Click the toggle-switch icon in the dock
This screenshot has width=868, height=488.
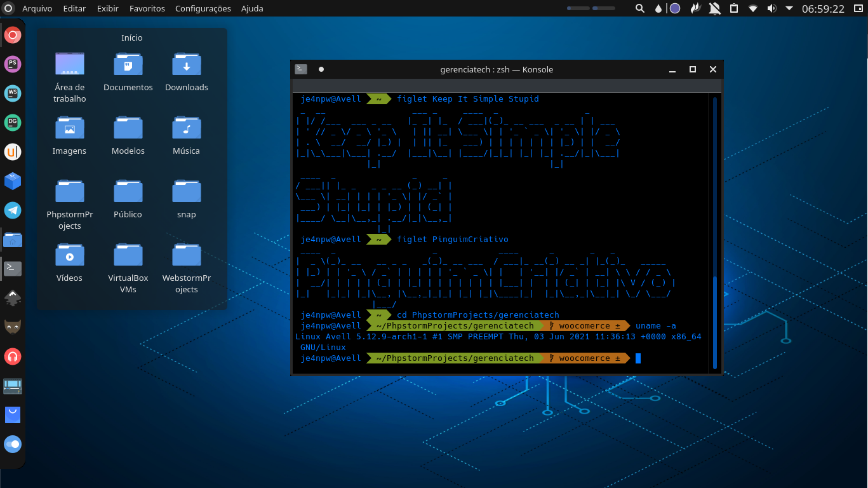click(x=13, y=444)
